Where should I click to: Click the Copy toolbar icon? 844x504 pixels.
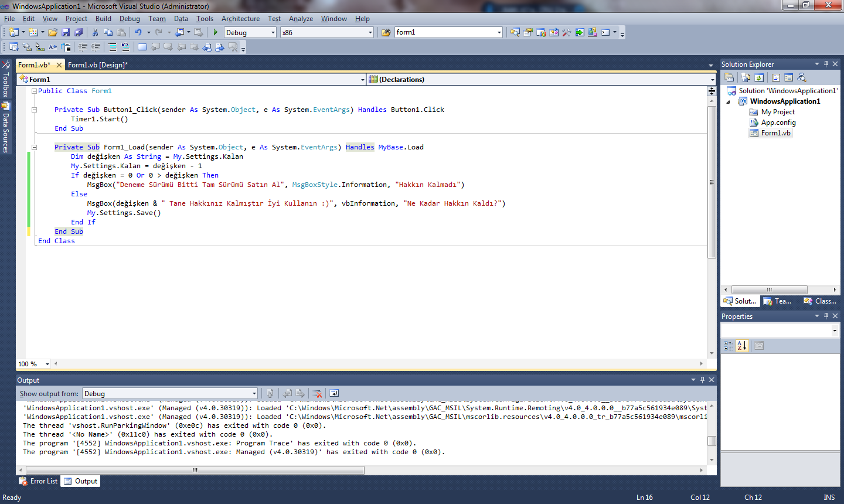click(x=108, y=32)
